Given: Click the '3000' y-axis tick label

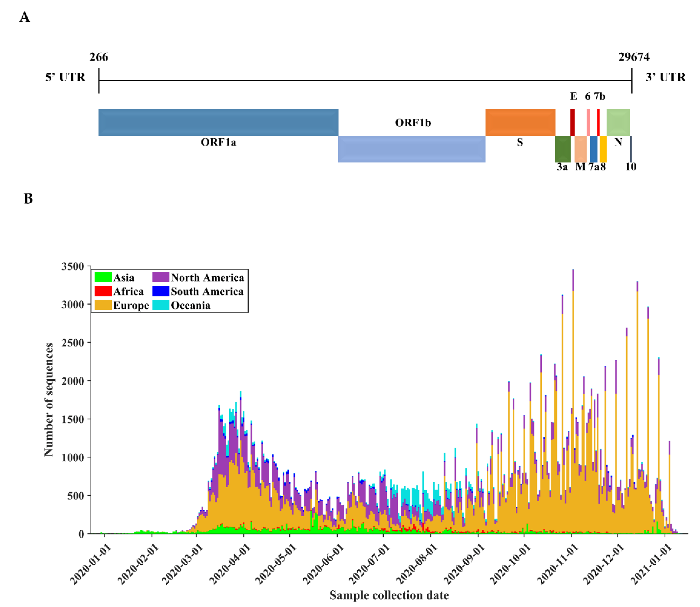Looking at the screenshot, I should point(73,304).
